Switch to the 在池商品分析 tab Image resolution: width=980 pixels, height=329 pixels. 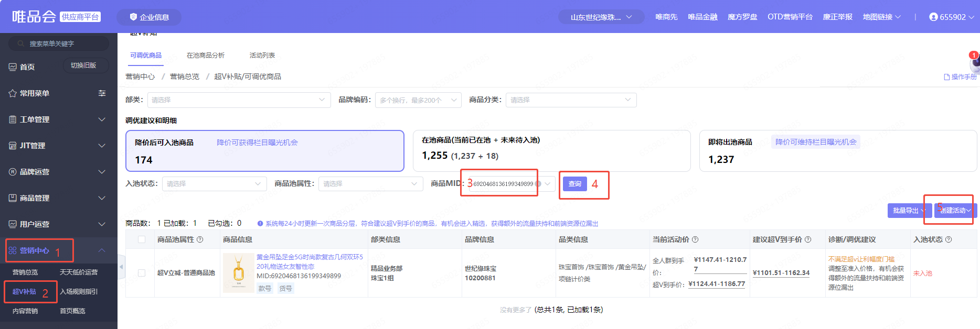click(205, 56)
